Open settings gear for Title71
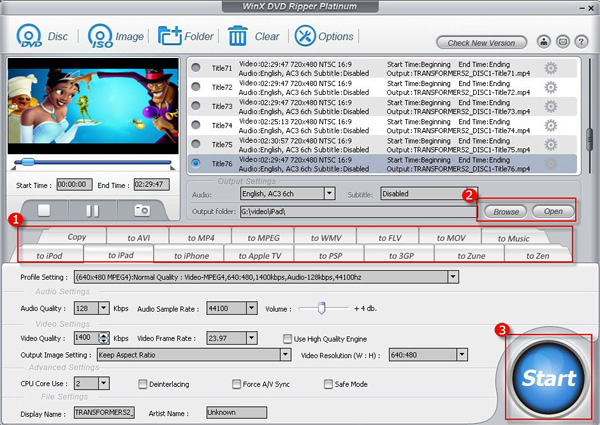Screen dimensions: 600x425 (x=551, y=68)
